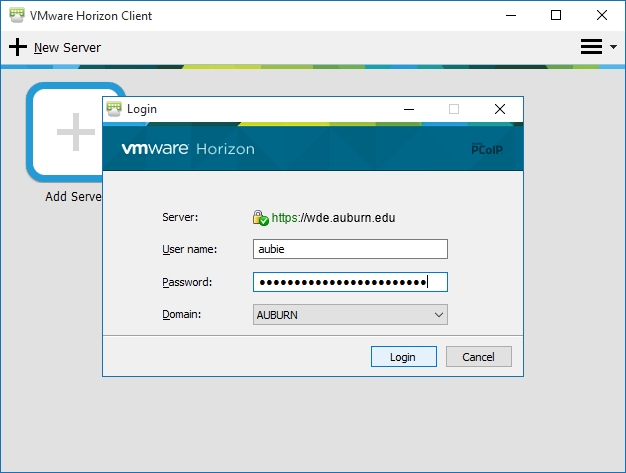
Task: Minimize the VMware Horizon Client window
Action: click(510, 15)
